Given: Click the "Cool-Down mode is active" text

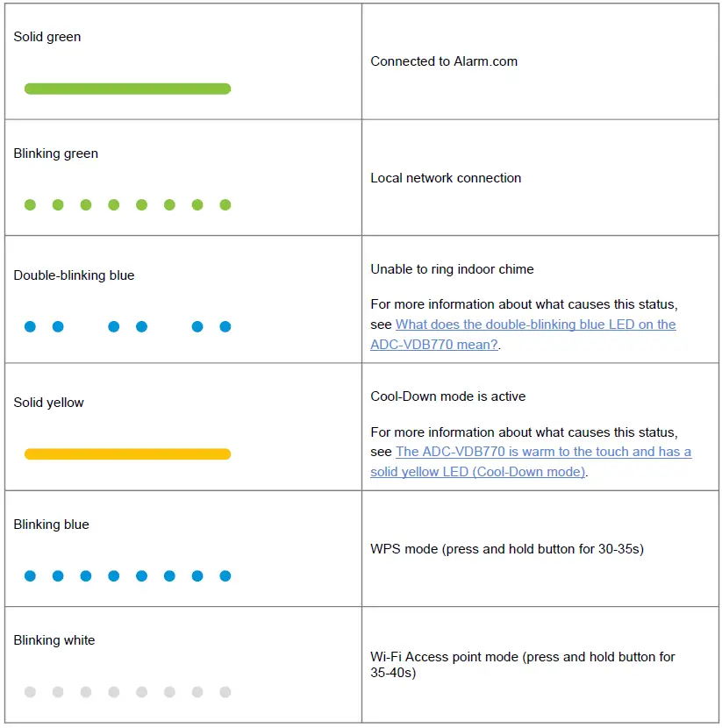Looking at the screenshot, I should (x=448, y=396).
